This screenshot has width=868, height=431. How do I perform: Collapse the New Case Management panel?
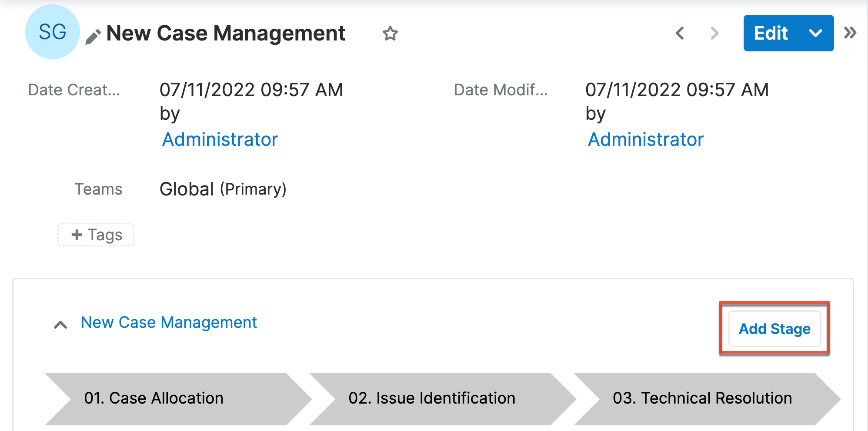tap(60, 325)
